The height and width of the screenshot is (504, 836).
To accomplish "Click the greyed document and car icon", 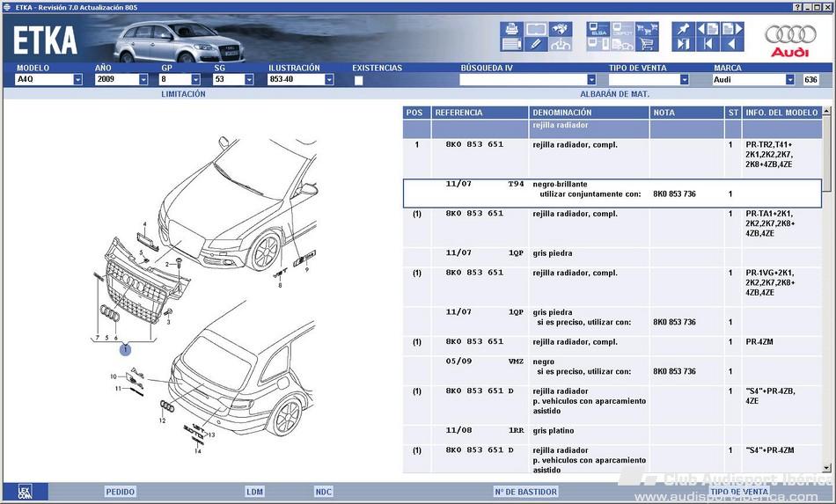I will [x=622, y=44].
